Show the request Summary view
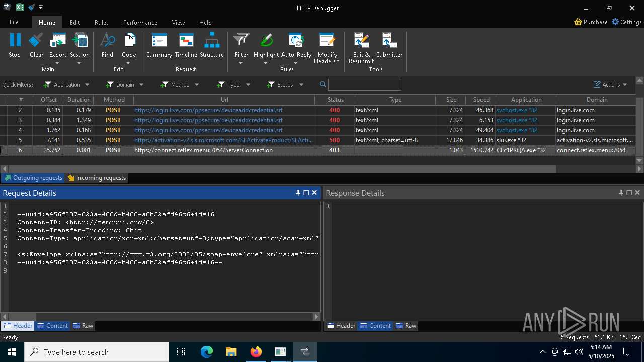The image size is (644, 362). (159, 45)
